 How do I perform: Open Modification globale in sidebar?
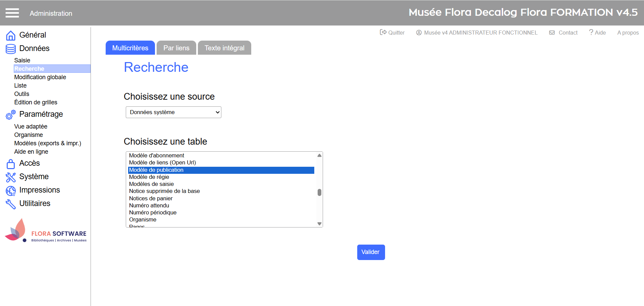[x=40, y=77]
